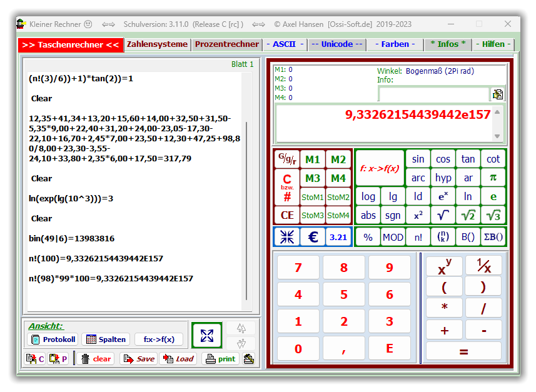The height and width of the screenshot is (392, 536).
Task: Click the collapse arrows icon left of Euro
Action: click(x=286, y=237)
